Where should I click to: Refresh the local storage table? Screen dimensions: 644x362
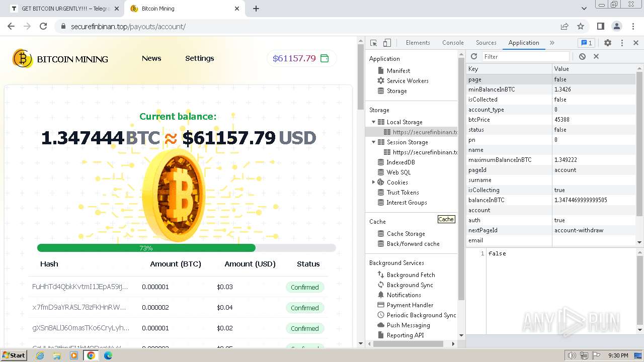coord(474,57)
